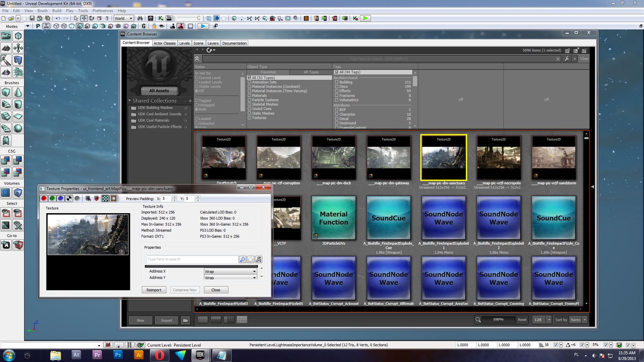Click the sphere brush builder icon
The height and width of the screenshot is (362, 644).
tap(18, 129)
